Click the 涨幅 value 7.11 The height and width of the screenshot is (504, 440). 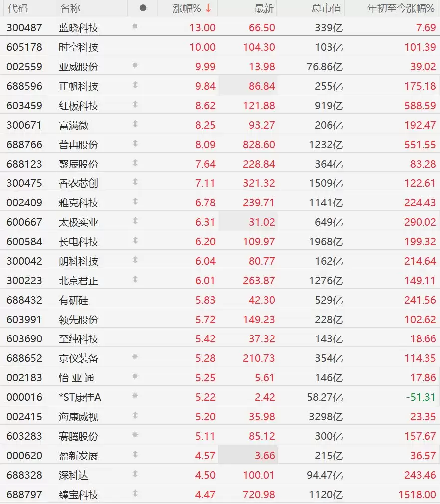point(205,183)
